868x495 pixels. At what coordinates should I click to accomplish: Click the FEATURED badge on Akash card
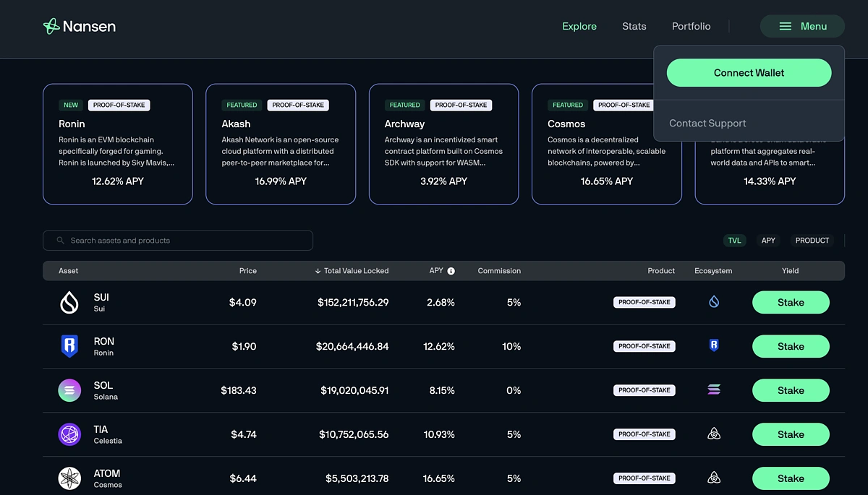tap(242, 105)
